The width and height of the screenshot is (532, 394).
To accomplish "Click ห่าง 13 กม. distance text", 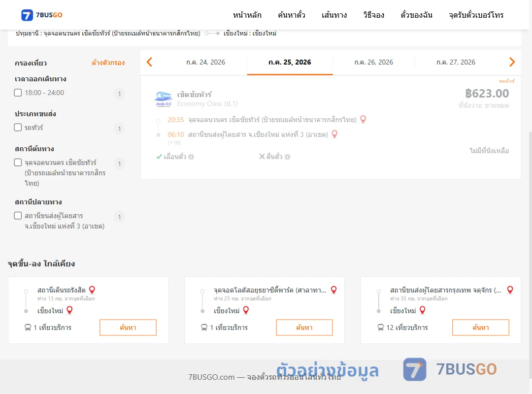I will (x=66, y=298).
